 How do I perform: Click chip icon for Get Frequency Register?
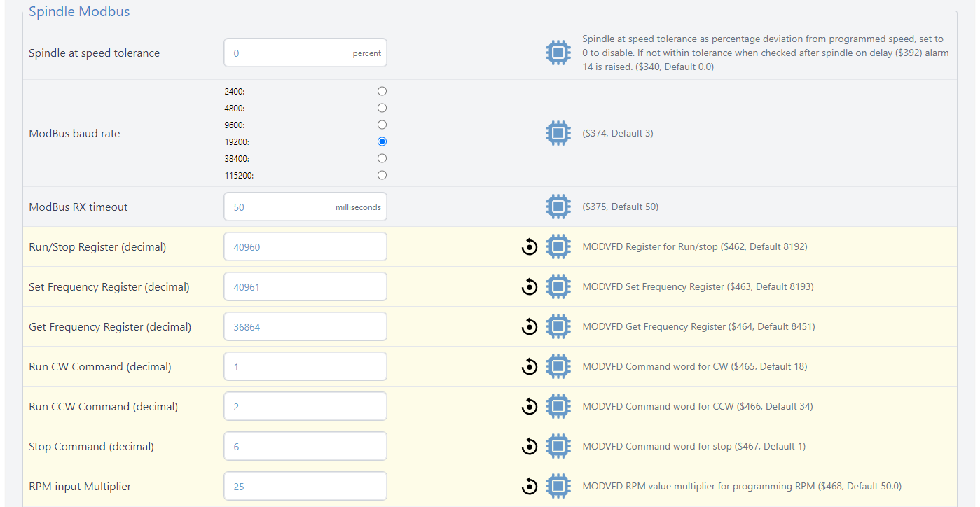pyautogui.click(x=558, y=326)
